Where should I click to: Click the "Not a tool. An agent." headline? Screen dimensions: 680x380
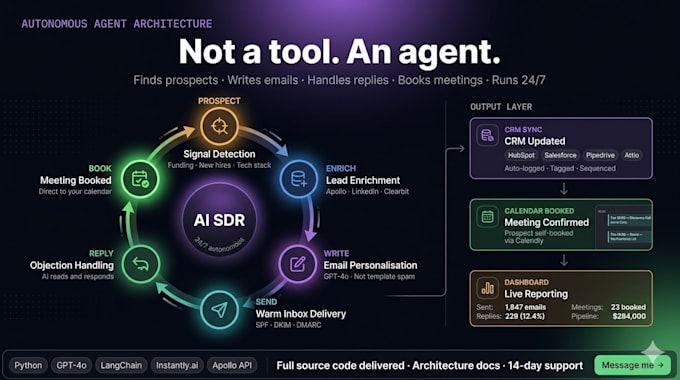click(340, 52)
